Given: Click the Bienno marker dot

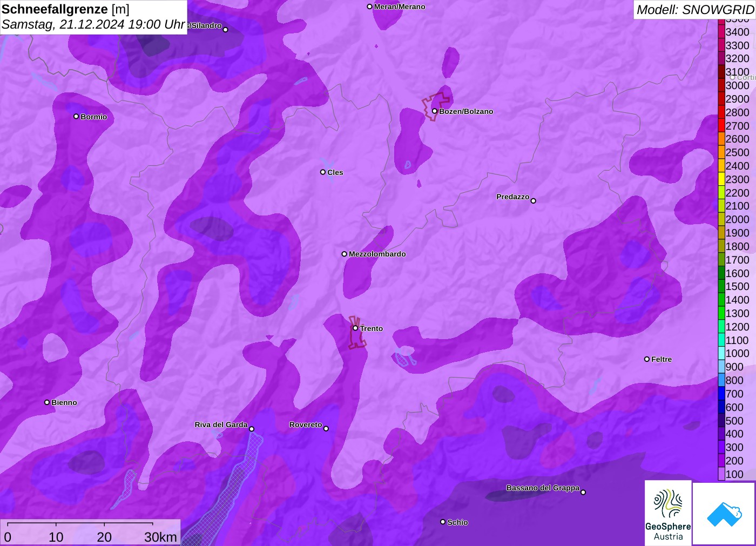Looking at the screenshot, I should (47, 402).
